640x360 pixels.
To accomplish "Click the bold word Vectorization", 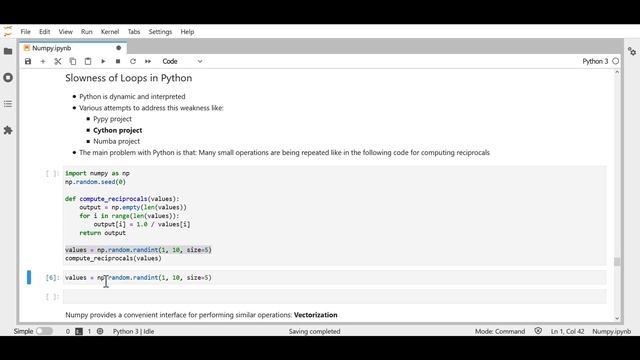I will click(x=316, y=315).
